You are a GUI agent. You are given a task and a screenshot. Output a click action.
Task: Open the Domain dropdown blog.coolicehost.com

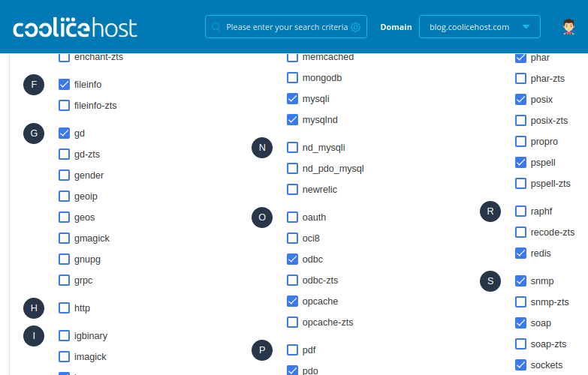[x=480, y=27]
